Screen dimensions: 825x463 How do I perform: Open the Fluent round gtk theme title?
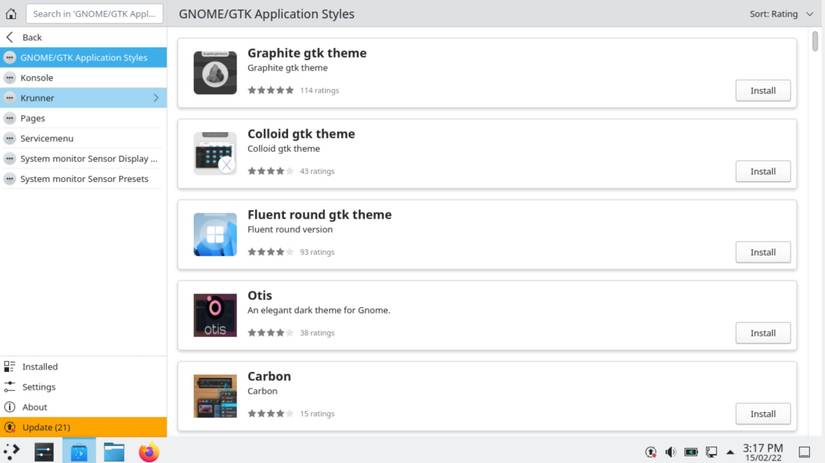[319, 215]
